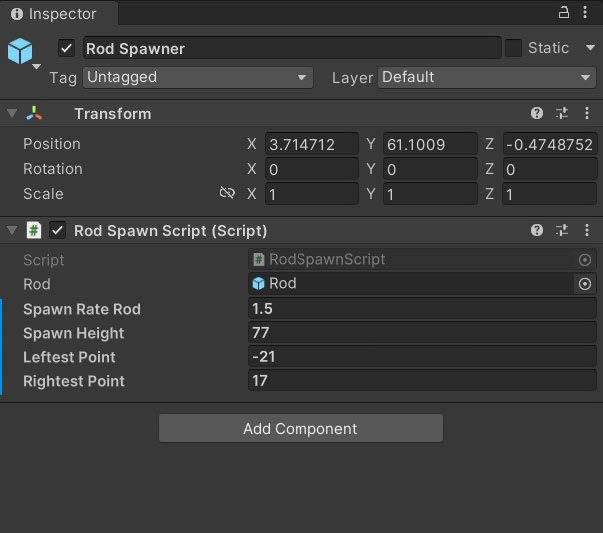Collapse the Rod Spawn Script foldout
This screenshot has height=533, width=603.
point(11,231)
